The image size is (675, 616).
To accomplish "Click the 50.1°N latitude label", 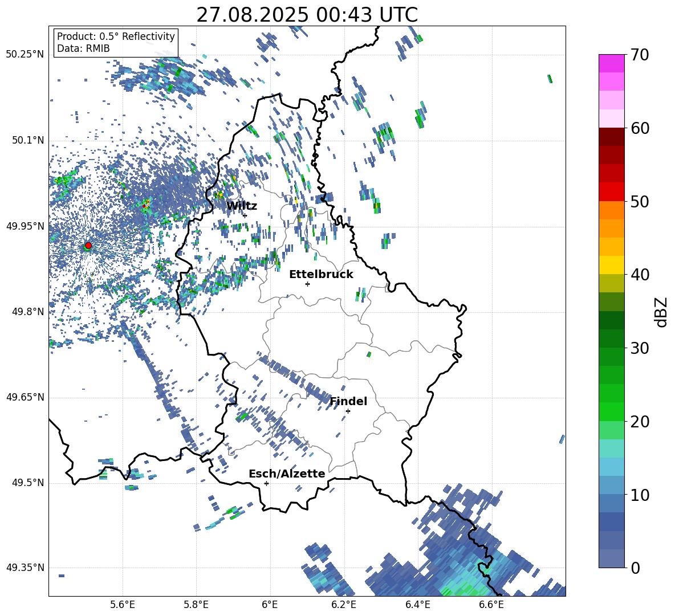I will [28, 140].
